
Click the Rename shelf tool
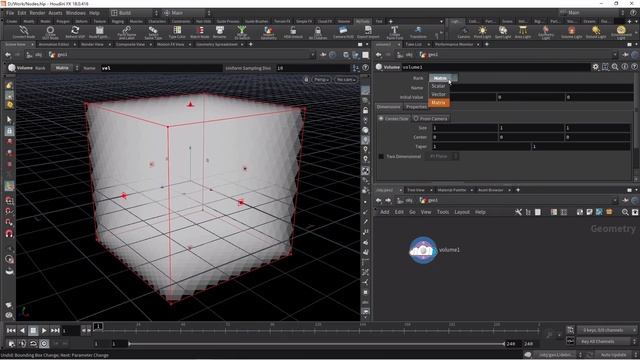pyautogui.click(x=220, y=32)
